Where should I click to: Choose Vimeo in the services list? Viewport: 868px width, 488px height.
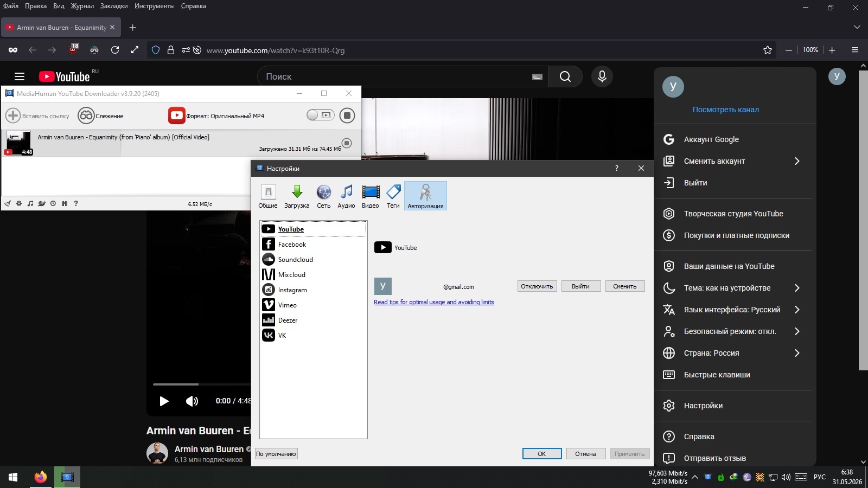click(x=314, y=305)
